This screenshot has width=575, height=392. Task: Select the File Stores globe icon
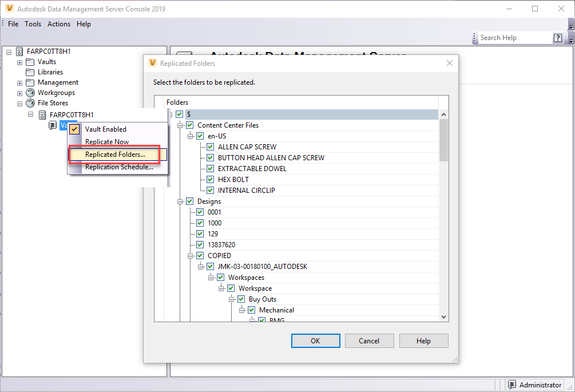coord(29,103)
